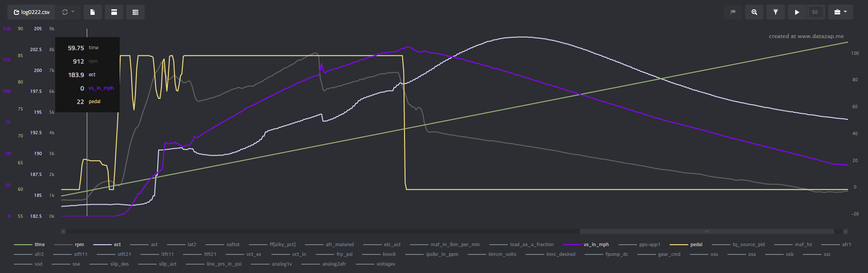The height and width of the screenshot is (273, 868).
Task: Enable the act series in legend
Action: (x=144, y=244)
